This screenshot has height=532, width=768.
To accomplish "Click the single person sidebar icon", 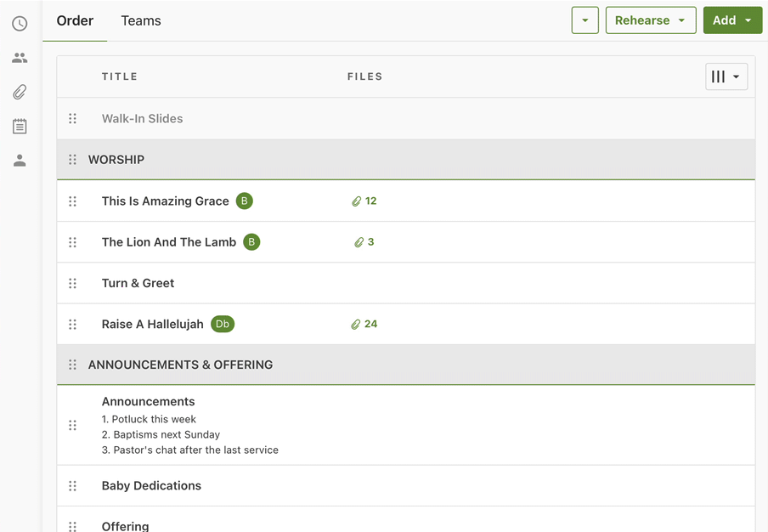I will [x=20, y=161].
